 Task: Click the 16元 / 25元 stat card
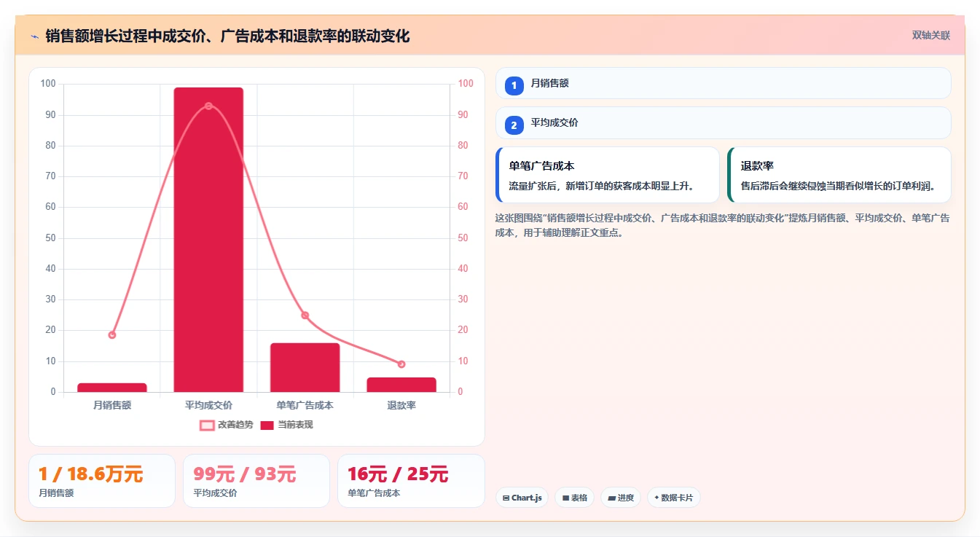coord(411,481)
